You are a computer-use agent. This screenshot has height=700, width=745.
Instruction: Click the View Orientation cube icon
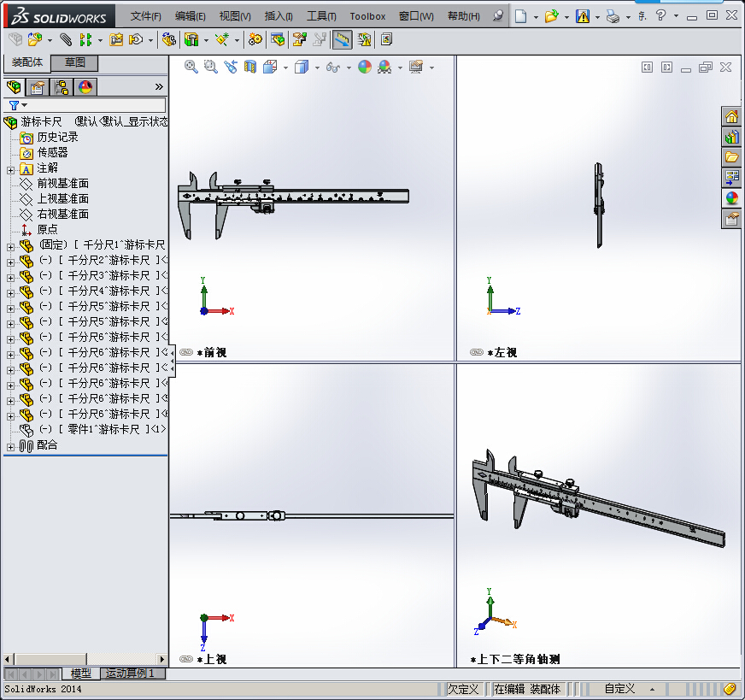(270, 67)
